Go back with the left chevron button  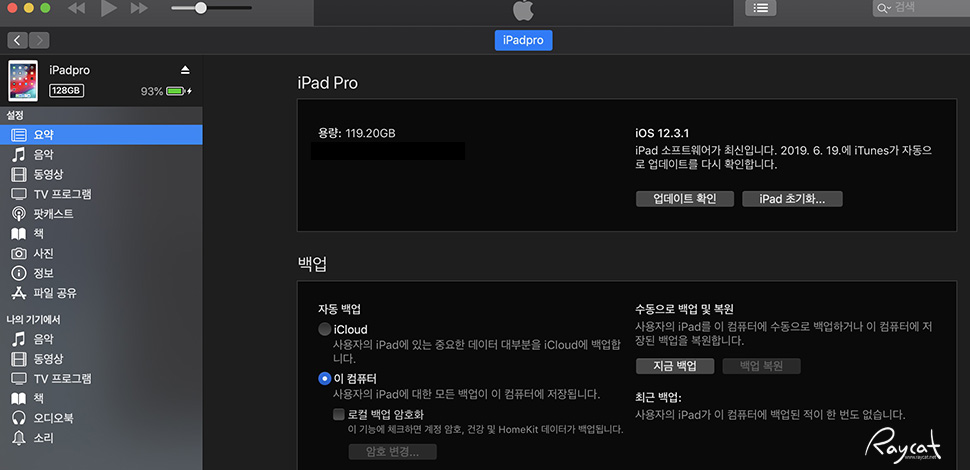click(17, 41)
